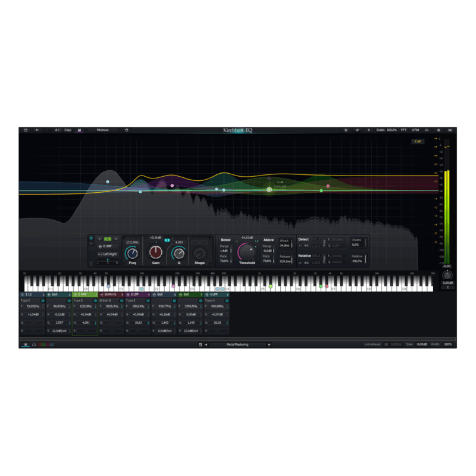The height and width of the screenshot is (476, 476).
Task: Open the E HMF filter type dropdown
Action: 108,246
